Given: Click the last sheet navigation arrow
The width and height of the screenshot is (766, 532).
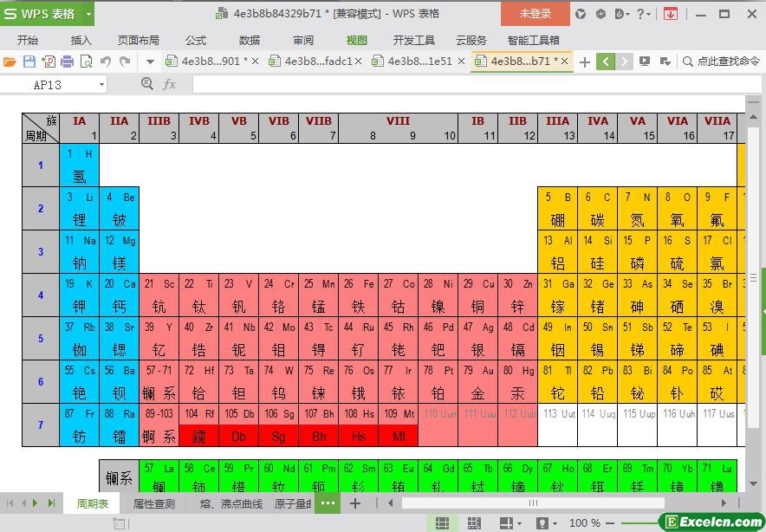Looking at the screenshot, I should pyautogui.click(x=52, y=503).
